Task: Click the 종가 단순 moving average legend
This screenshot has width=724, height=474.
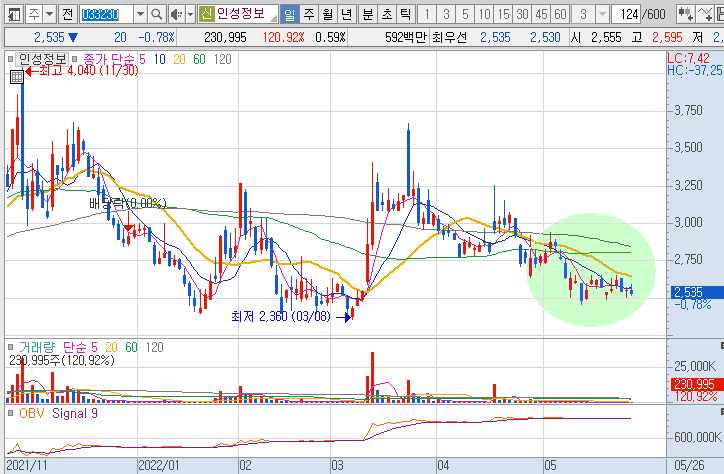Action: click(109, 59)
